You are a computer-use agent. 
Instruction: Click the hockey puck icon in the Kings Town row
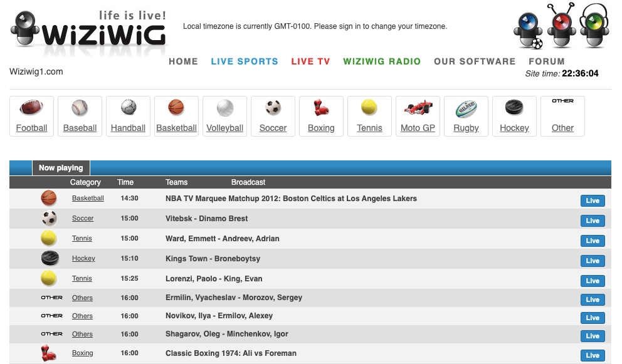coord(50,258)
